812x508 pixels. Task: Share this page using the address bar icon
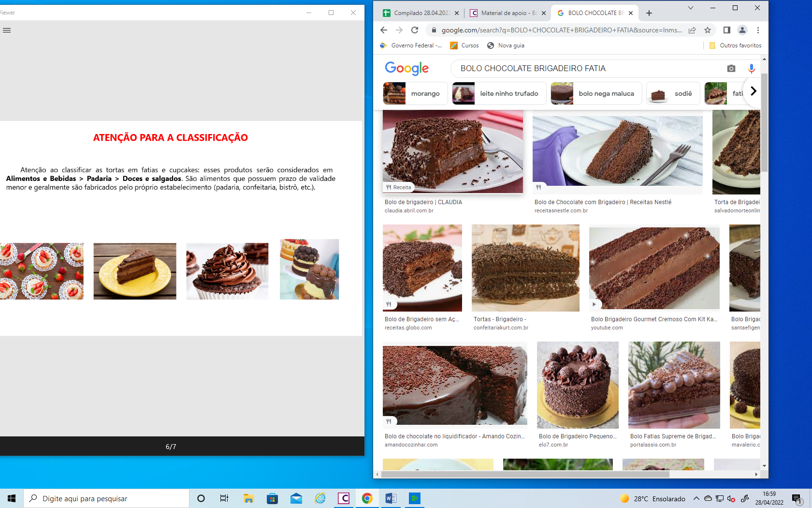[692, 30]
